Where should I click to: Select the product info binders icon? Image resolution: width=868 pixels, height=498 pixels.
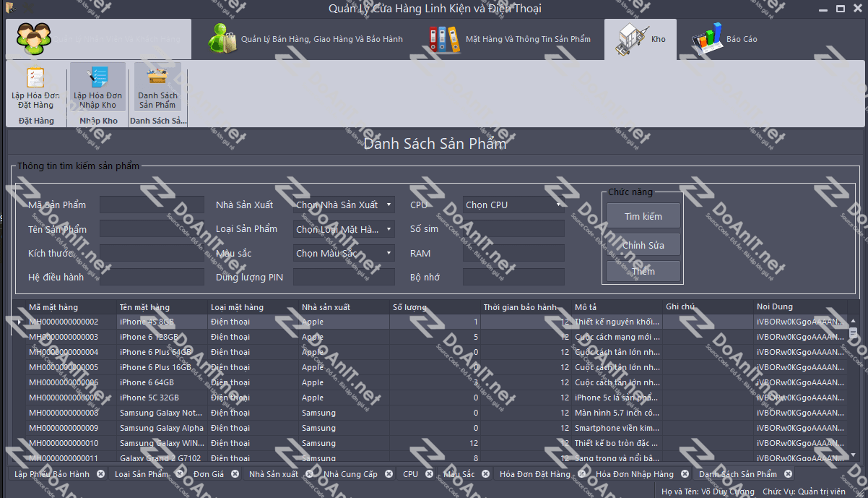pyautogui.click(x=444, y=39)
